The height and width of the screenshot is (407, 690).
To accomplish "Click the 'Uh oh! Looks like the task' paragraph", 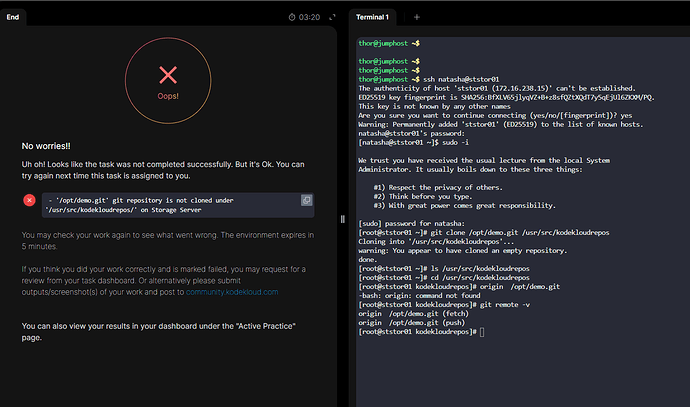I will 163,170.
